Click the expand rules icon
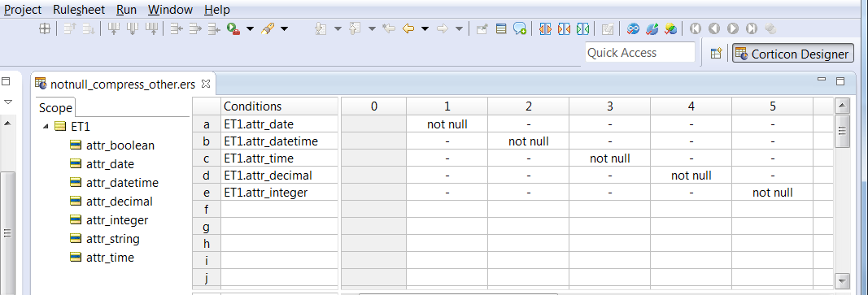The image size is (868, 295). (x=545, y=28)
